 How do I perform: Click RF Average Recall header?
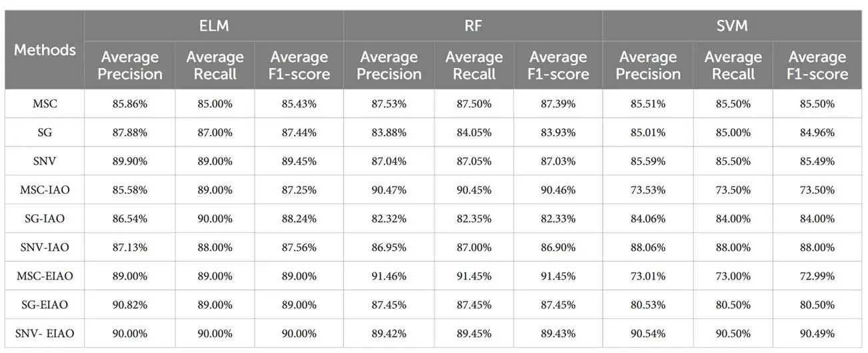(x=473, y=65)
